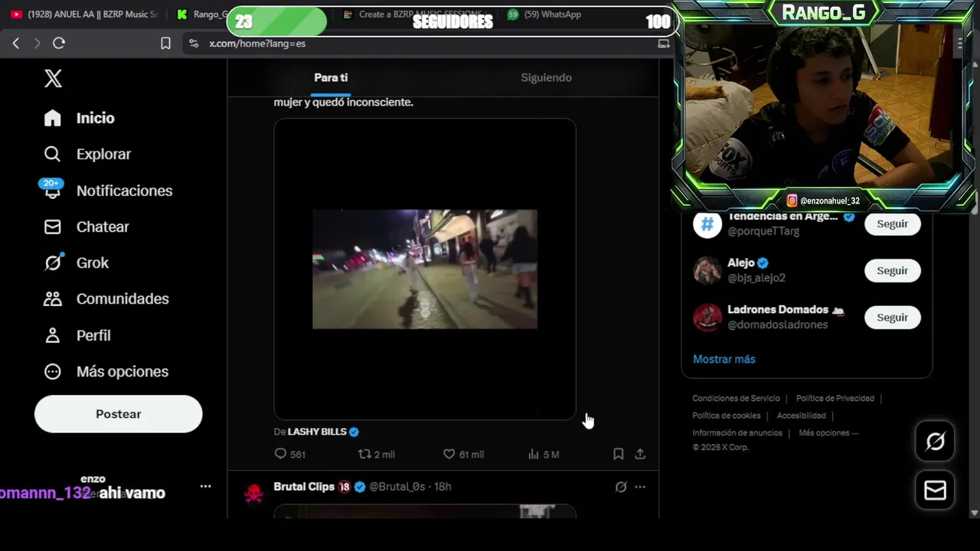The image size is (980, 551).
Task: Switch to Para ti tab
Action: [331, 77]
